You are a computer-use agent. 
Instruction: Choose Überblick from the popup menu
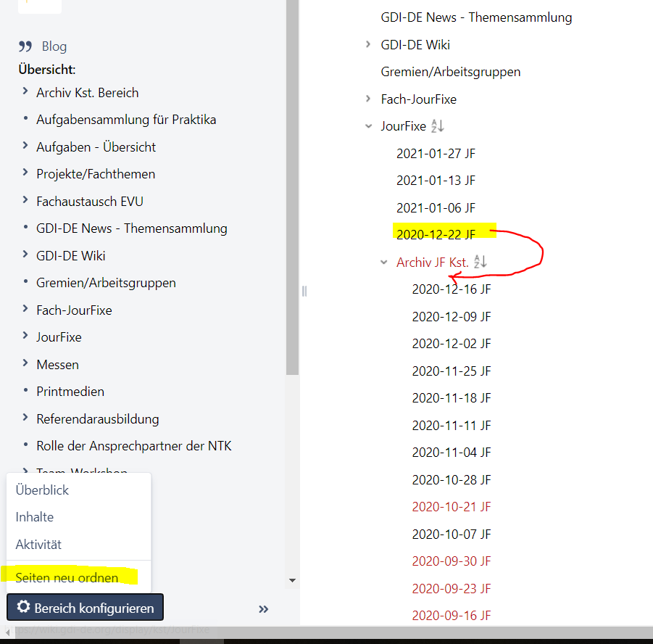coord(42,490)
